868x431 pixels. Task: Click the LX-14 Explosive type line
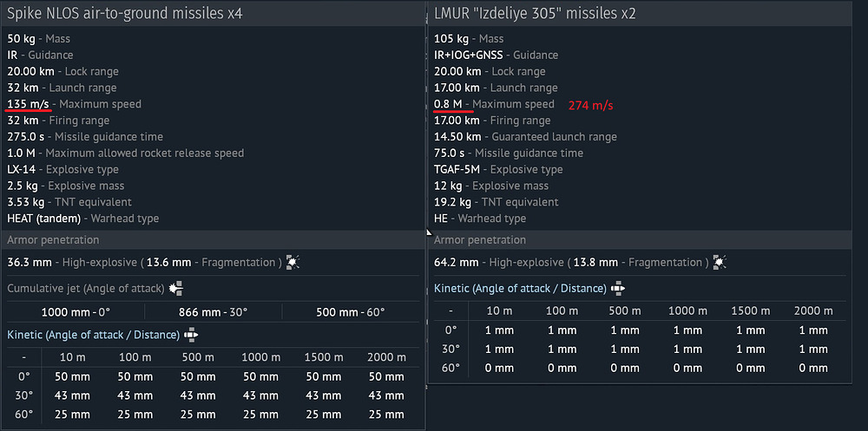pos(62,169)
